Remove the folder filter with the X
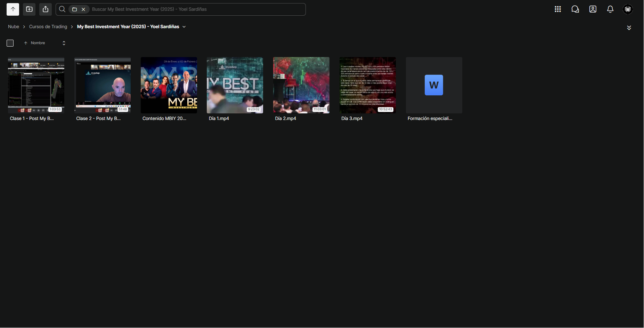Viewport: 644px width, 328px height. click(x=83, y=9)
